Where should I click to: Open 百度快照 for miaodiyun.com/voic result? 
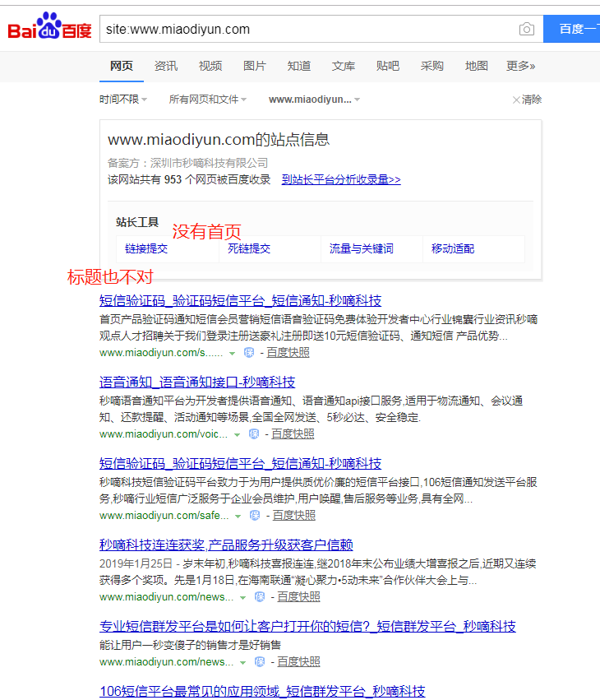coord(293,434)
